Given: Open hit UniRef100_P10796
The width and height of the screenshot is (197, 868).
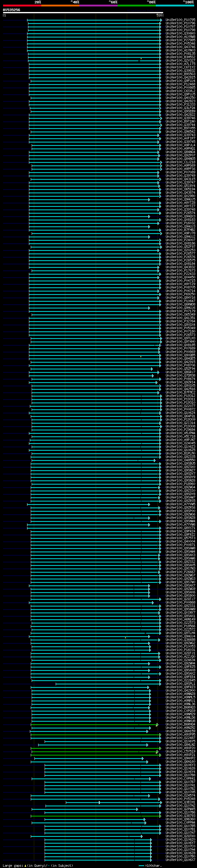Looking at the screenshot, I should (180, 23).
